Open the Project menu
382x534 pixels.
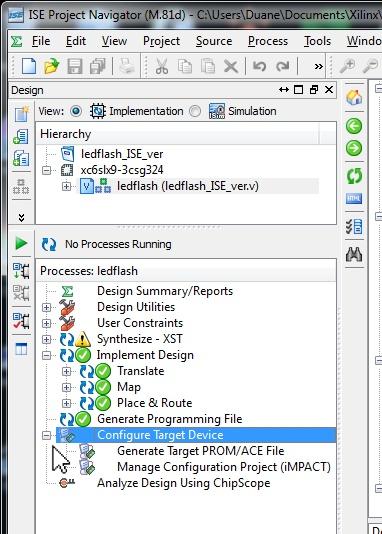point(161,41)
